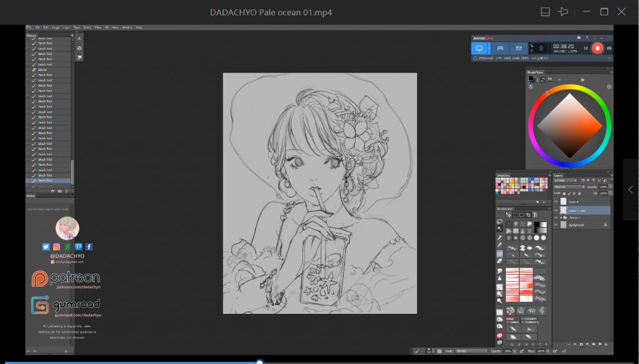Delete the current history state with trash icon
This screenshot has height=364, width=639.
[x=66, y=191]
